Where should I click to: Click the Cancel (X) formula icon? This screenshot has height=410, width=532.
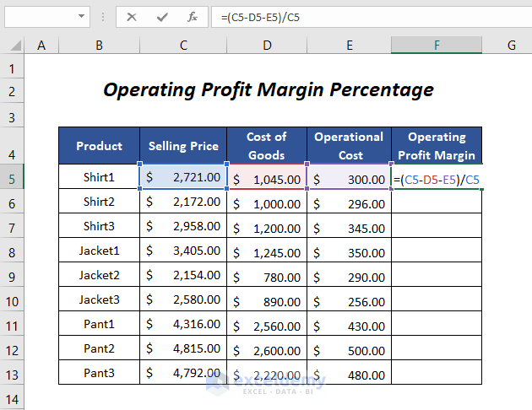click(x=132, y=17)
